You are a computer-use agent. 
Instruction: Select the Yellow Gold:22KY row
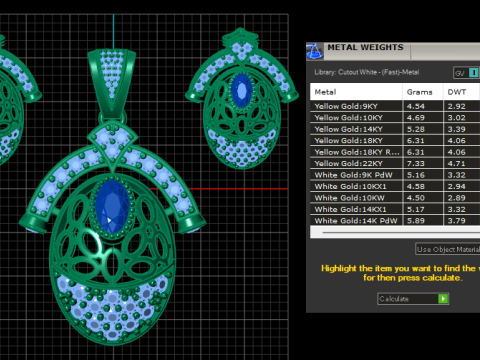[x=395, y=163]
